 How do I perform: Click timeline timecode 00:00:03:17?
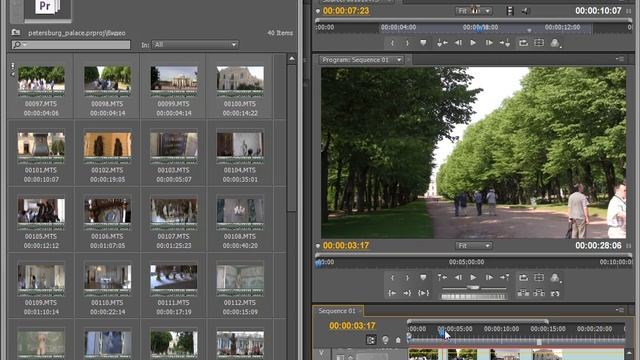352,326
